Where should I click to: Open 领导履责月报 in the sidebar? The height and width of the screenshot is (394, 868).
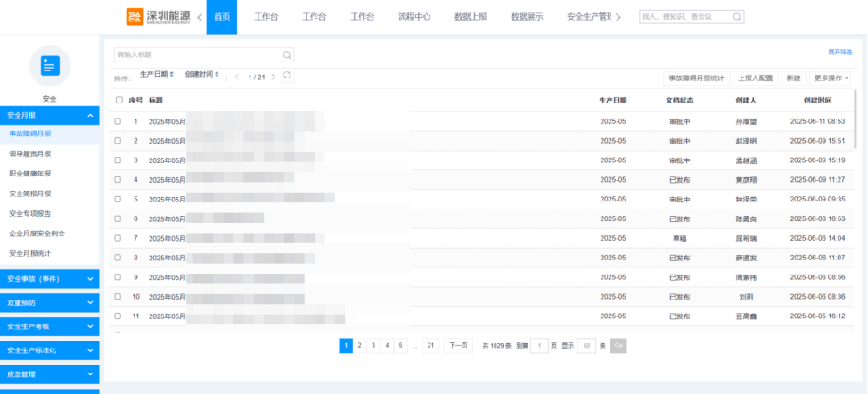30,154
